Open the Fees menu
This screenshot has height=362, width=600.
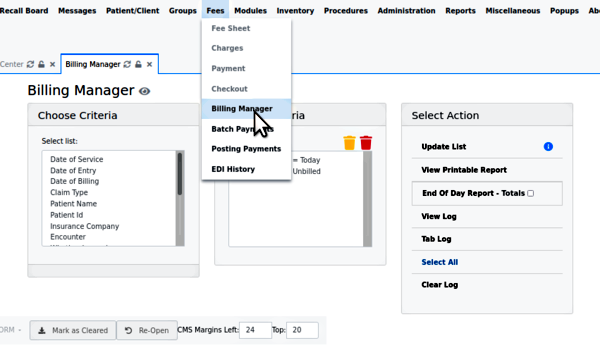(x=215, y=11)
